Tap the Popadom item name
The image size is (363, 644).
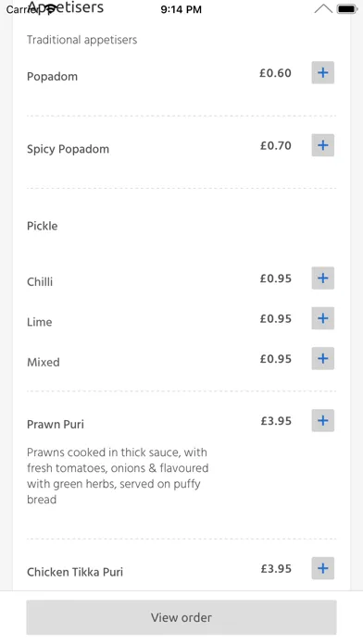52,77
